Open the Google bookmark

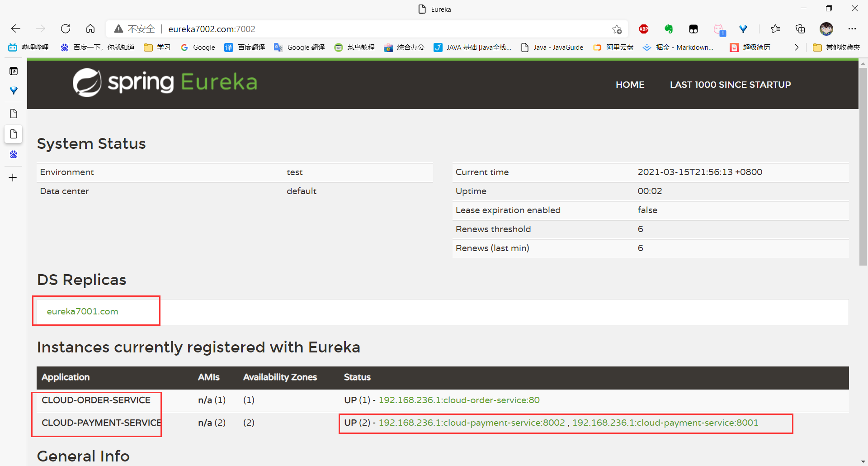(198, 48)
